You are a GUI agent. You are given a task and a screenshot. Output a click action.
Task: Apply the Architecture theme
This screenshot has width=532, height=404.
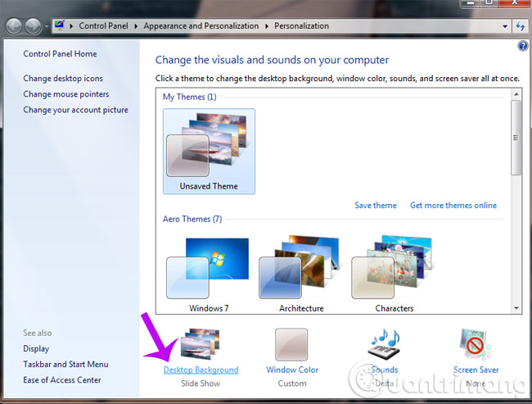pos(301,274)
